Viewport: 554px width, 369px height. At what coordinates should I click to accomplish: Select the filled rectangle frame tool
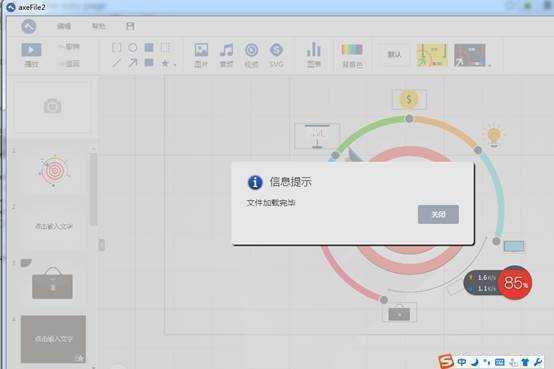pyautogui.click(x=149, y=47)
